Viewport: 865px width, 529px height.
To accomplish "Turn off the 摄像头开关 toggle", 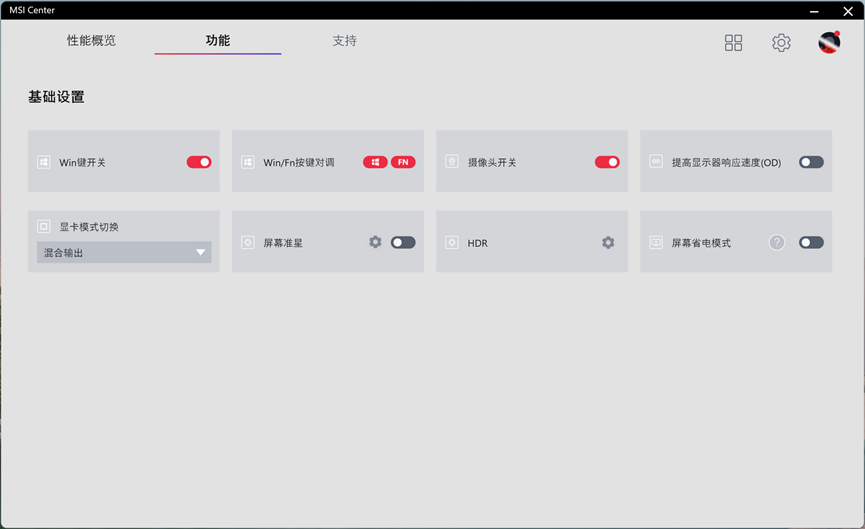I will pyautogui.click(x=607, y=162).
